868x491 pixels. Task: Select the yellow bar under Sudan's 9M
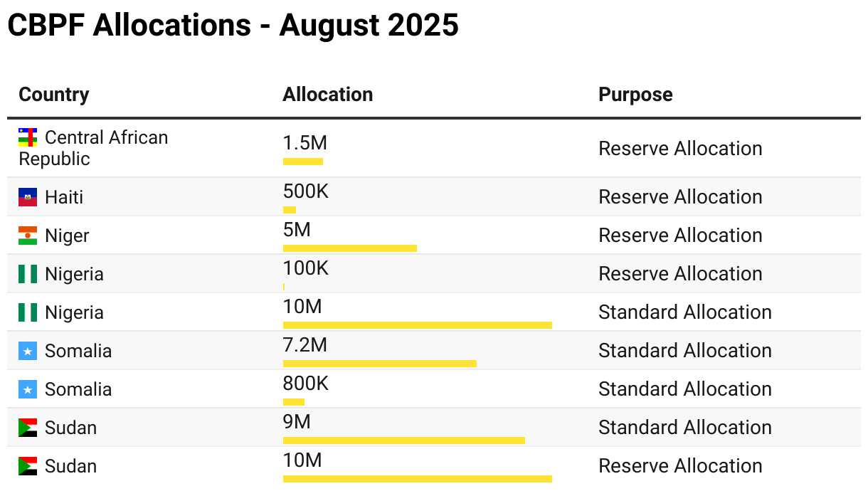coord(403,440)
